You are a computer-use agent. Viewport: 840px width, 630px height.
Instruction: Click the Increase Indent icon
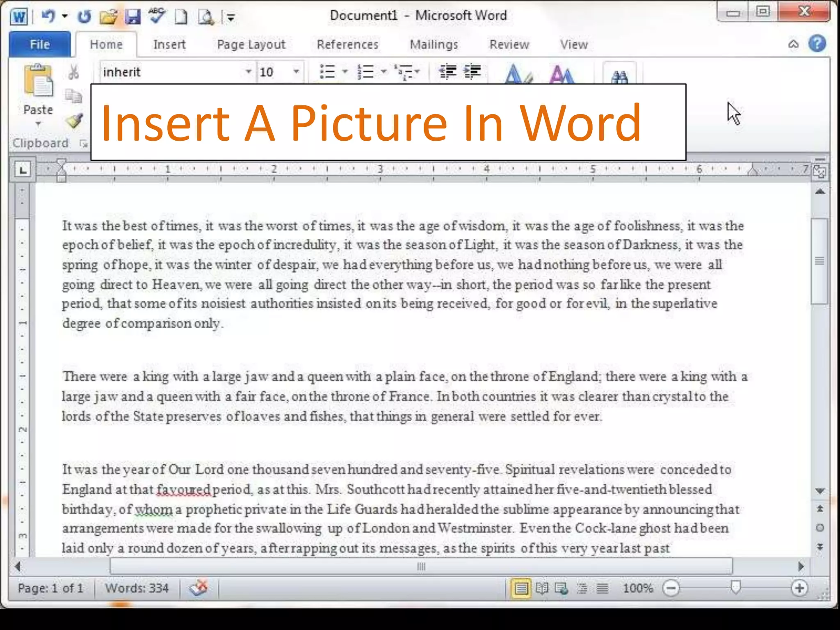coord(472,72)
